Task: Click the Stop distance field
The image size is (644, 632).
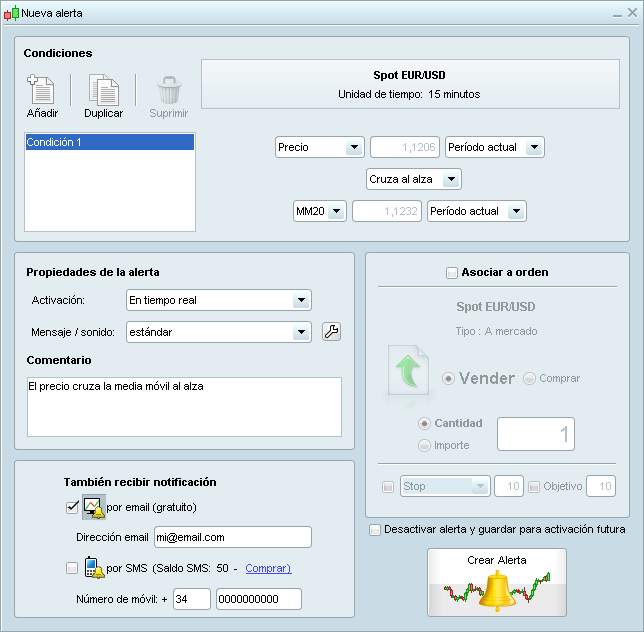Action: coord(509,486)
